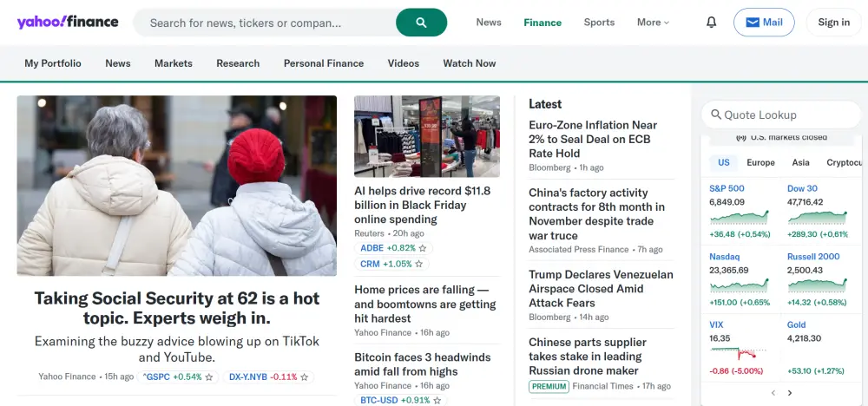Select the Cryptocurrencies markets tab
This screenshot has height=406, width=868.
click(x=845, y=162)
